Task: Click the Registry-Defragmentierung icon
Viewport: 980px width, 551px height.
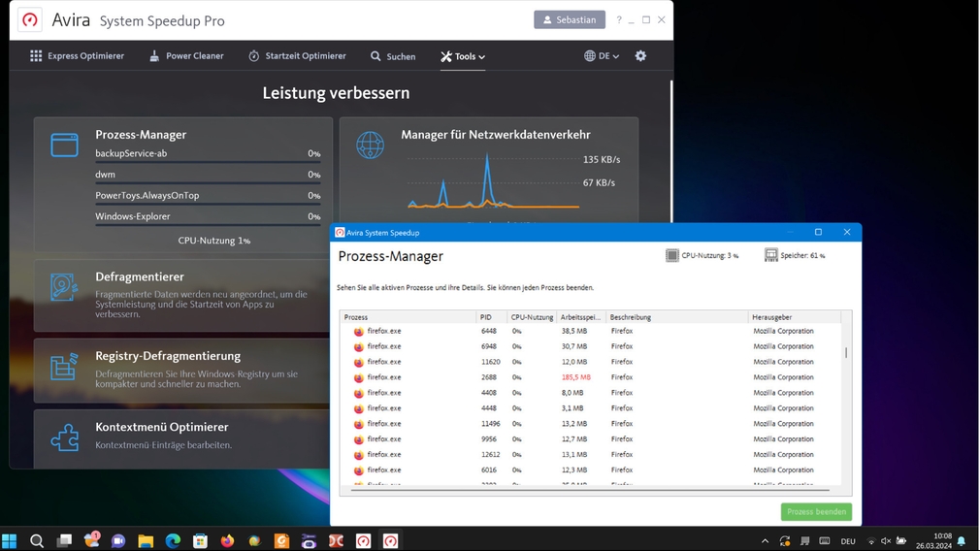Action: coord(64,367)
